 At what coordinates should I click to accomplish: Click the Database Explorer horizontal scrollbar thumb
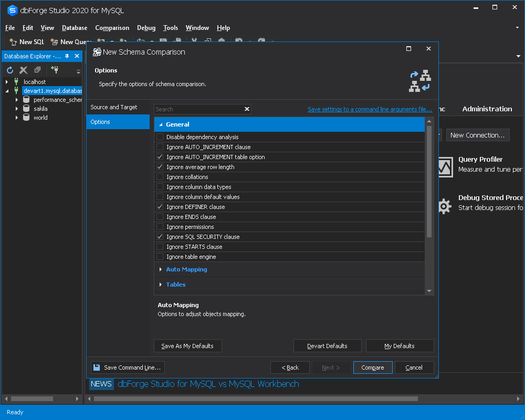point(32,398)
